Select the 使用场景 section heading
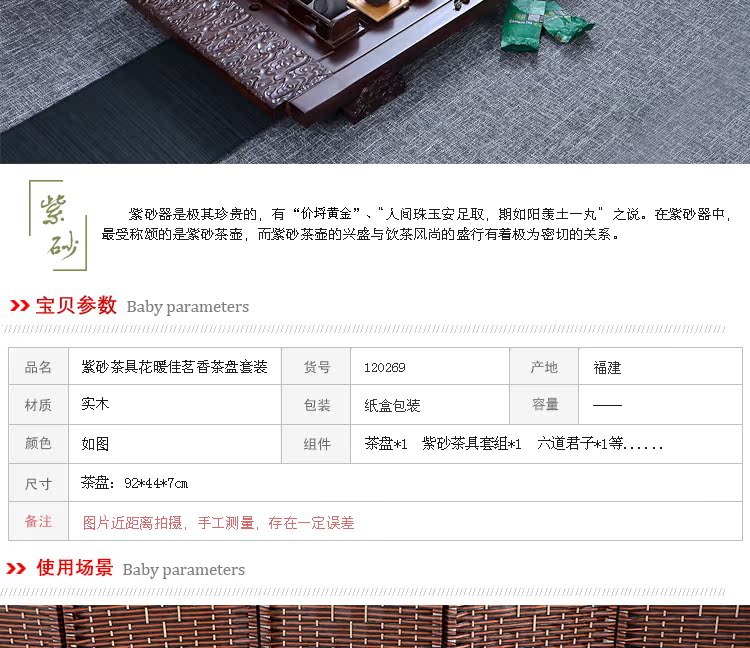This screenshot has height=648, width=750. tap(75, 568)
